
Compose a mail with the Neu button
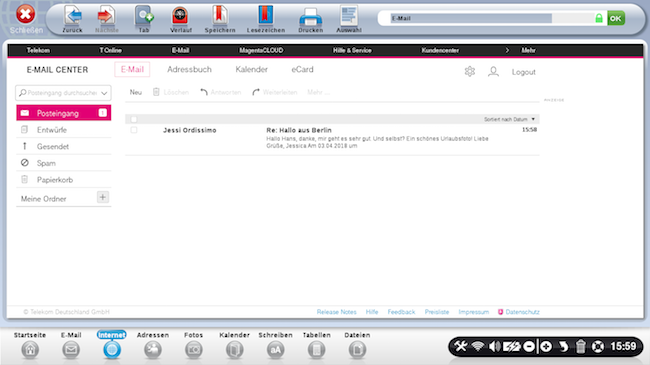pyautogui.click(x=136, y=92)
